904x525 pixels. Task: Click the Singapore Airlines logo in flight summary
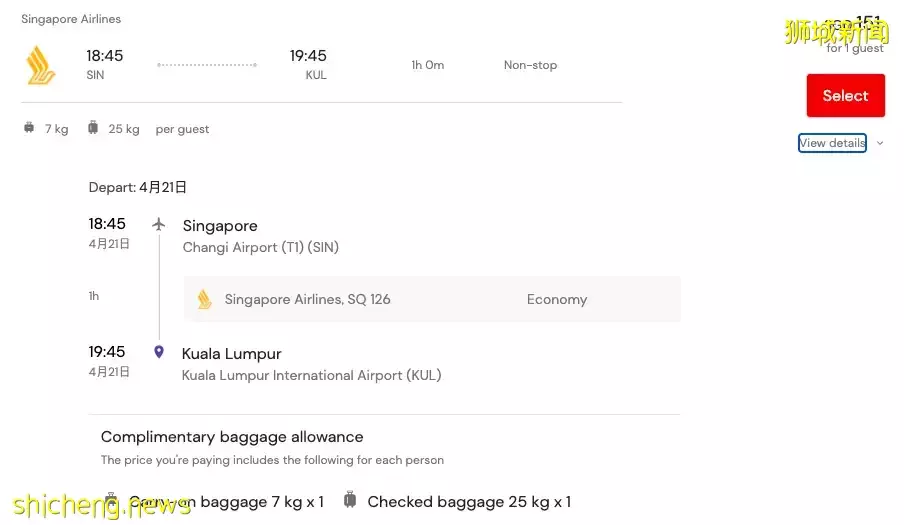coord(41,65)
